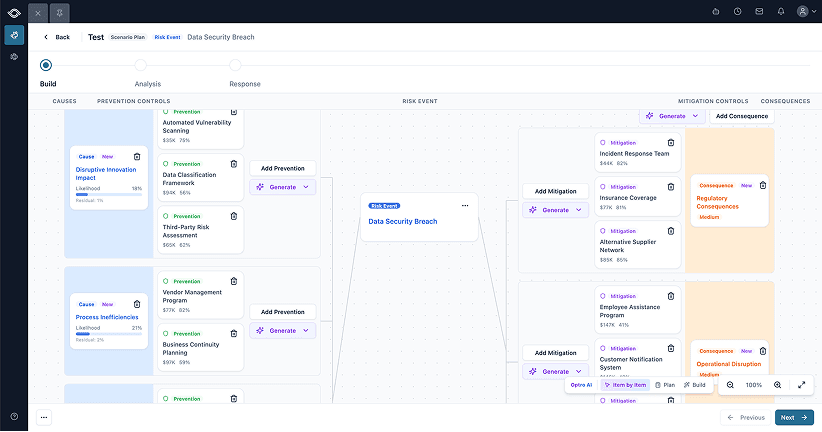Delete Third-Party Risk Assessment prevention
Viewport: 822px width, 432px height.
click(234, 216)
